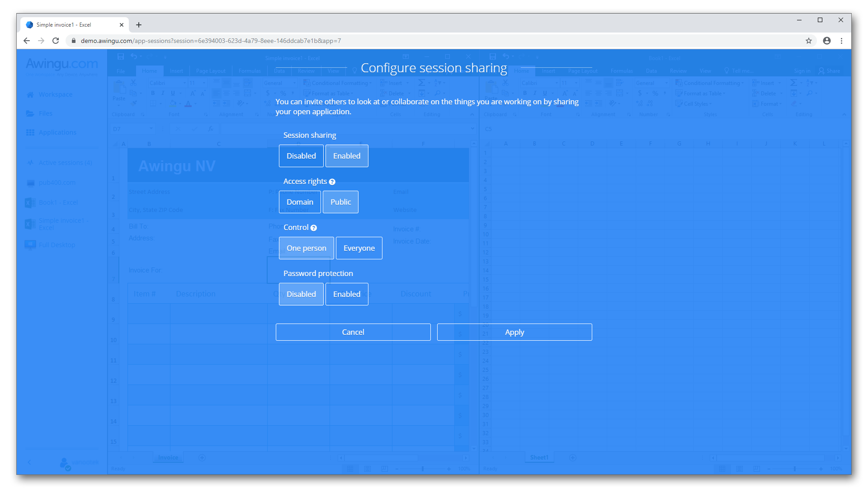Switch to the Insert ribbon tab
The image size is (868, 488).
(176, 71)
